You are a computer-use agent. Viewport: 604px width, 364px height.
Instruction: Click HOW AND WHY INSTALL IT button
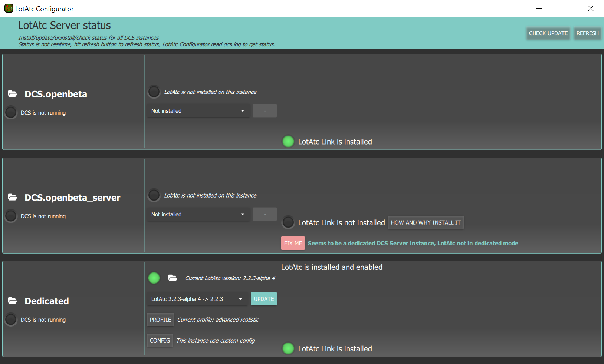[x=426, y=222]
